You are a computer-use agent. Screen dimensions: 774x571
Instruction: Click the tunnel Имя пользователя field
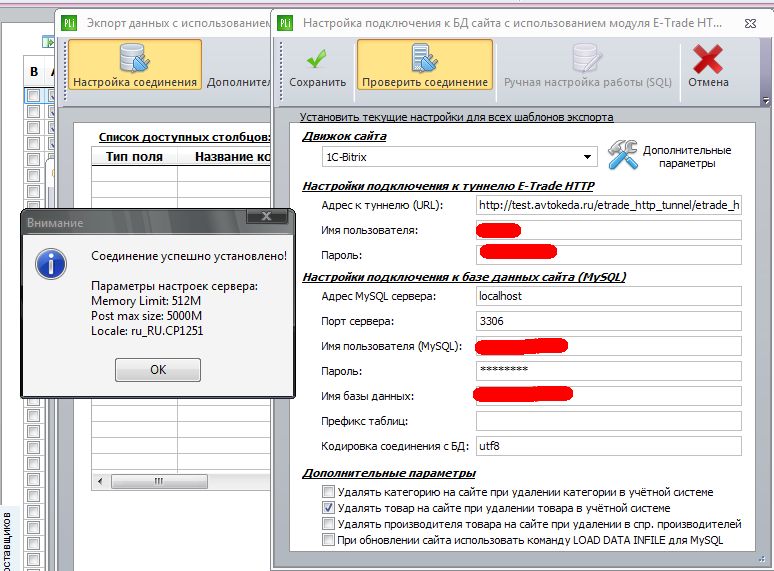click(x=609, y=230)
